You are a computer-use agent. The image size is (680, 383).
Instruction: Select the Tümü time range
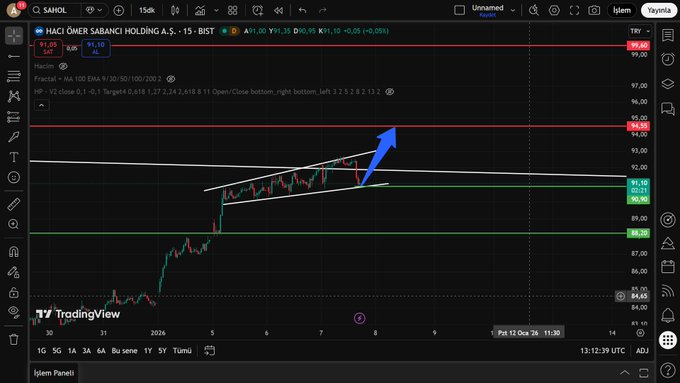tap(182, 350)
